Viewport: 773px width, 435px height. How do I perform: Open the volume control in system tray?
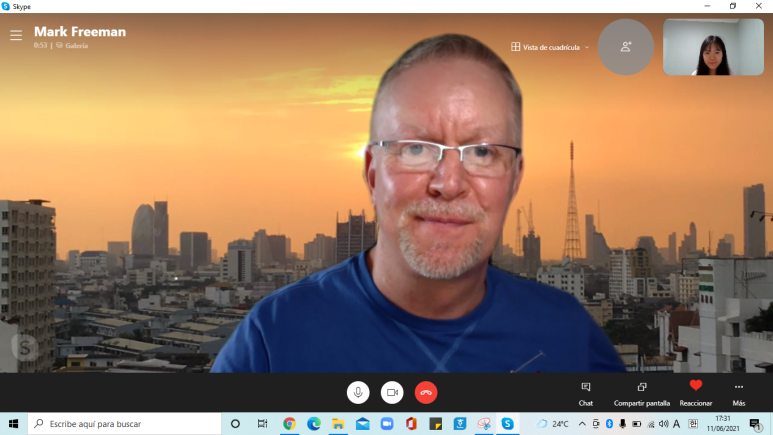point(663,424)
